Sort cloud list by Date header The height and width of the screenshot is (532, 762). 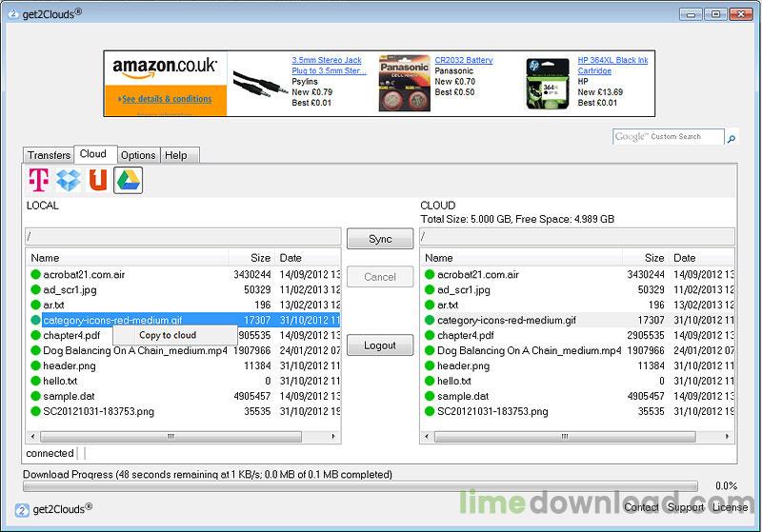click(702, 258)
